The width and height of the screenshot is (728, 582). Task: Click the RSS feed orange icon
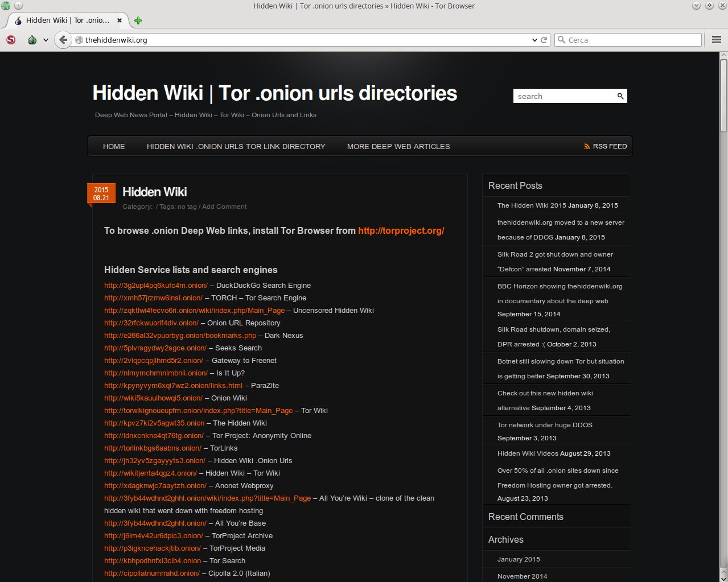(587, 146)
